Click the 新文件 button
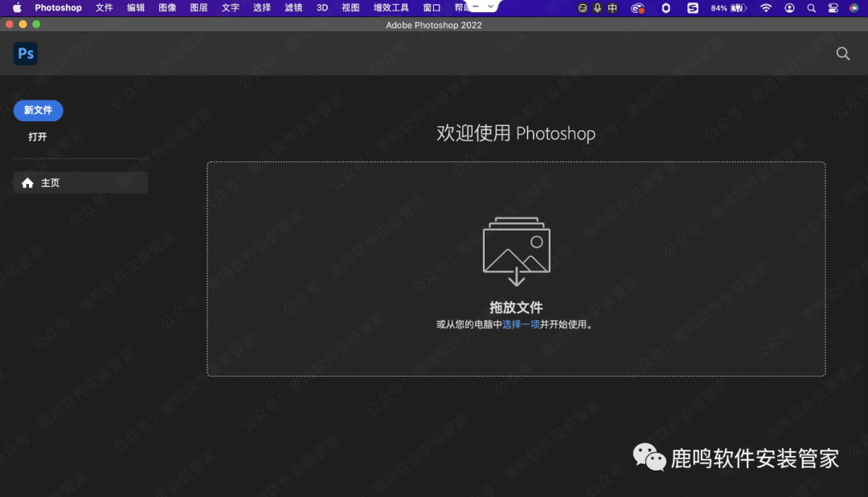This screenshot has width=868, height=497. [x=38, y=110]
